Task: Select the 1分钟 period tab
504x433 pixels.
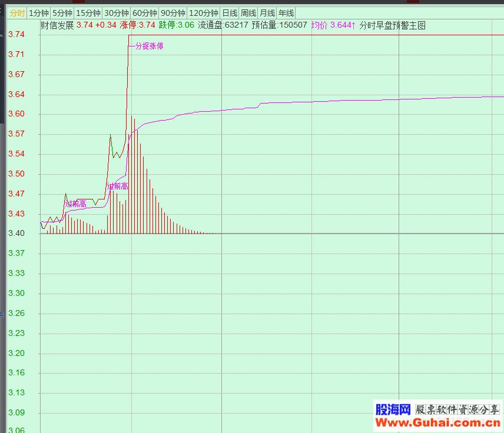Action: point(39,13)
